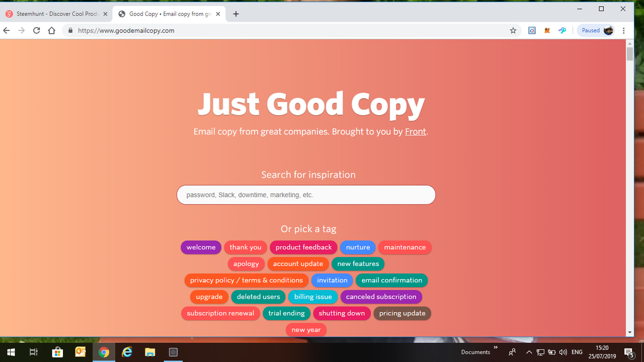
Task: Click the page scrollbar up arrow
Action: coord(630,44)
